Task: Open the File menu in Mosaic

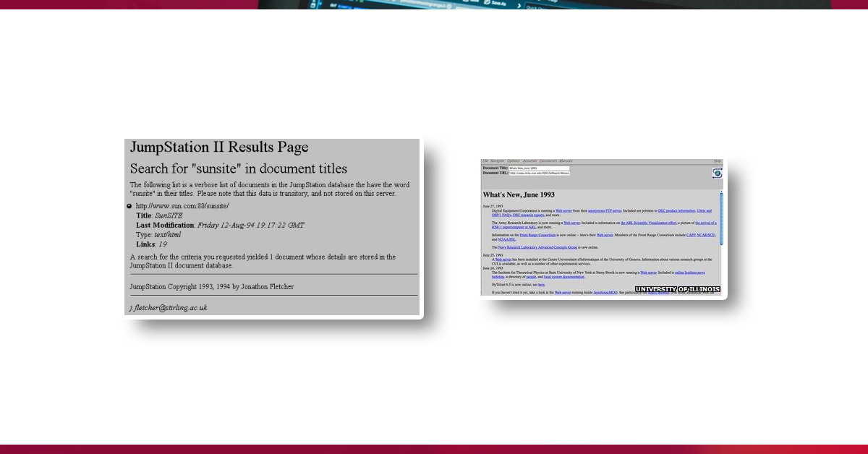Action: click(x=485, y=161)
